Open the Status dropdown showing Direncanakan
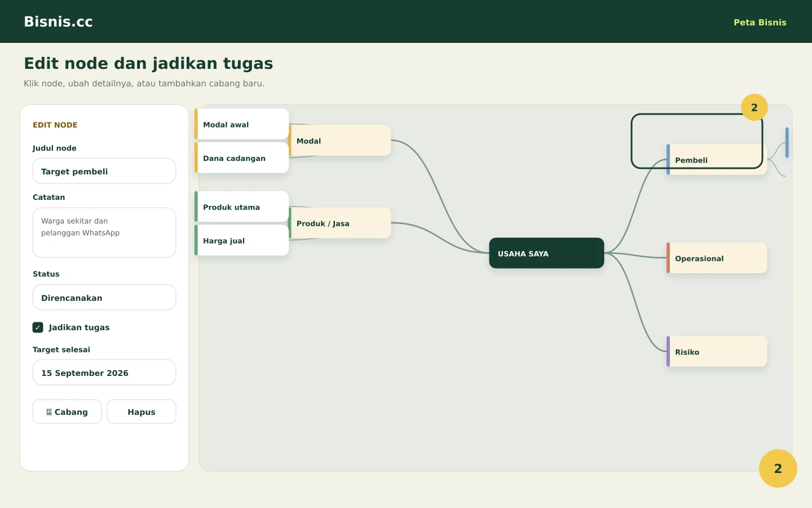Viewport: 812px width, 508px height. 104,297
